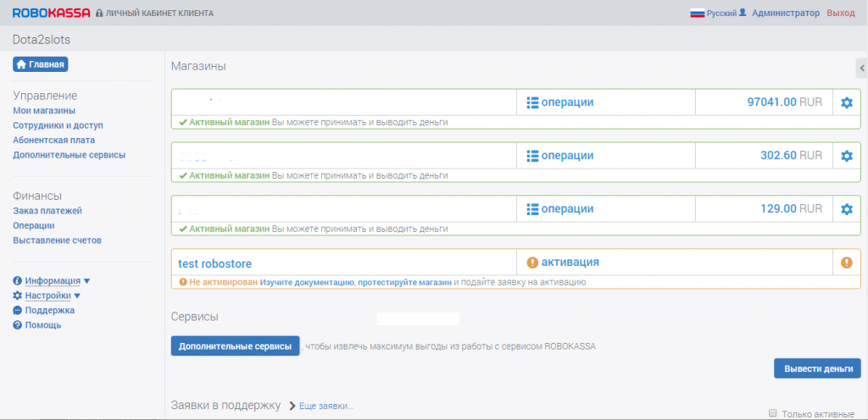The width and height of the screenshot is (868, 420).
Task: Open the Администратор account link
Action: [x=786, y=13]
